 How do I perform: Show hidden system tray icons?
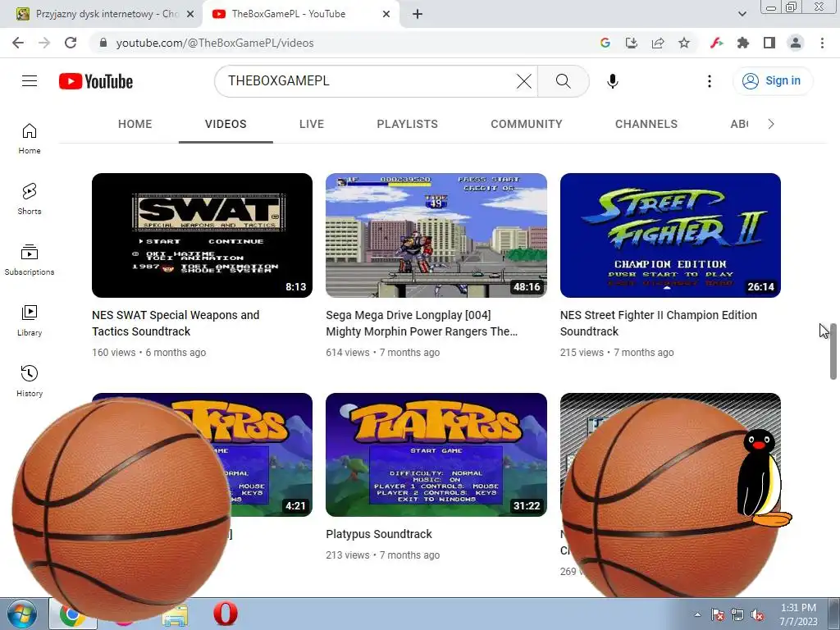697,614
